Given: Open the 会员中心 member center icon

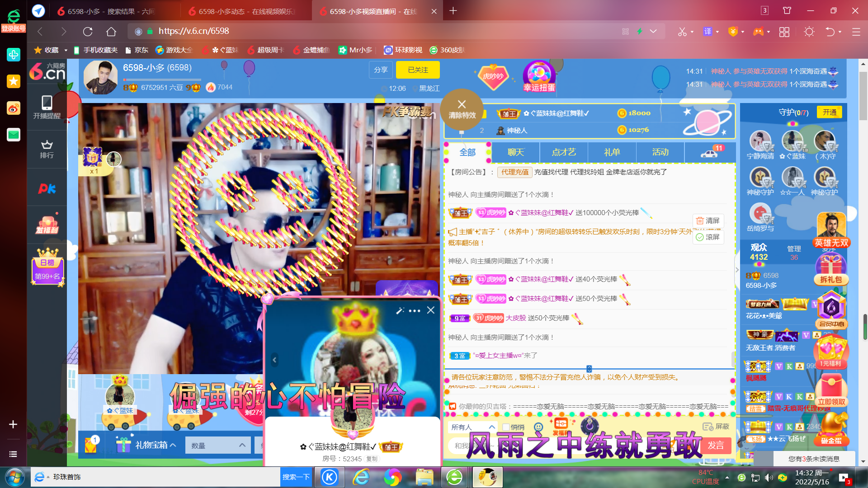Looking at the screenshot, I should point(831,310).
